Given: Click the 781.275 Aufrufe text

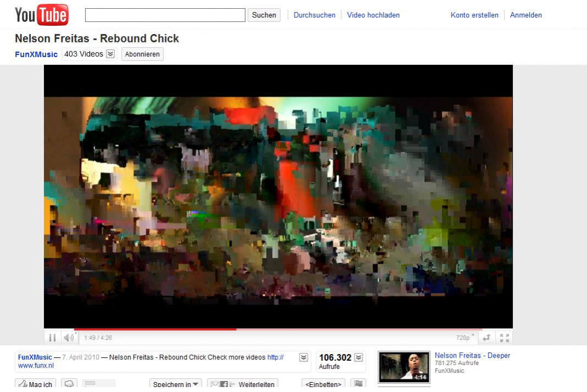Looking at the screenshot, I should tap(457, 363).
